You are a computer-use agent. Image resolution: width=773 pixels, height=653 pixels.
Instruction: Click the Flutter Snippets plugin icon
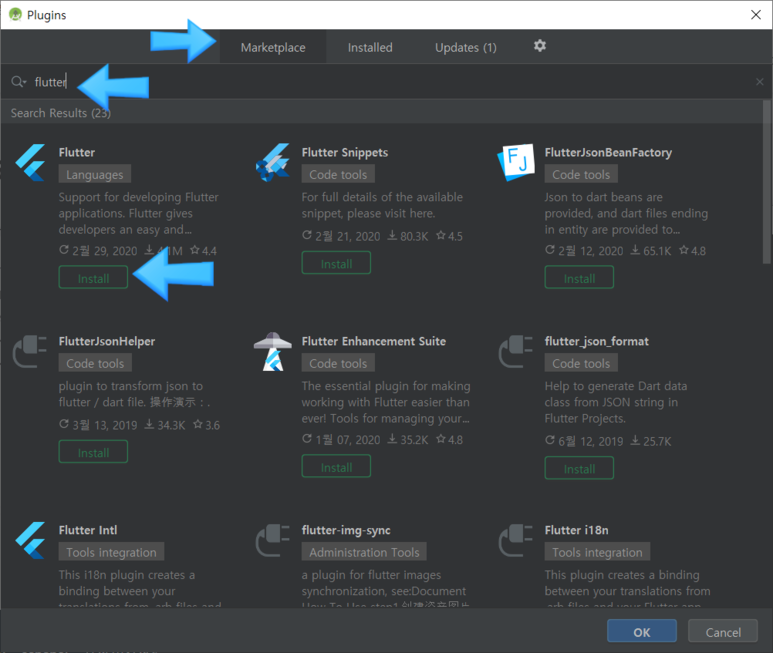coord(273,163)
